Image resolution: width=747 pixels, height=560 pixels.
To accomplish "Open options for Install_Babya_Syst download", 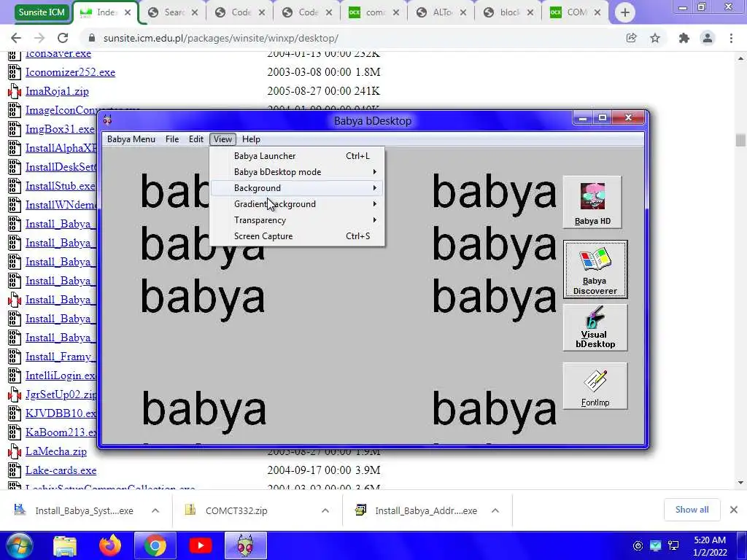I will click(155, 510).
